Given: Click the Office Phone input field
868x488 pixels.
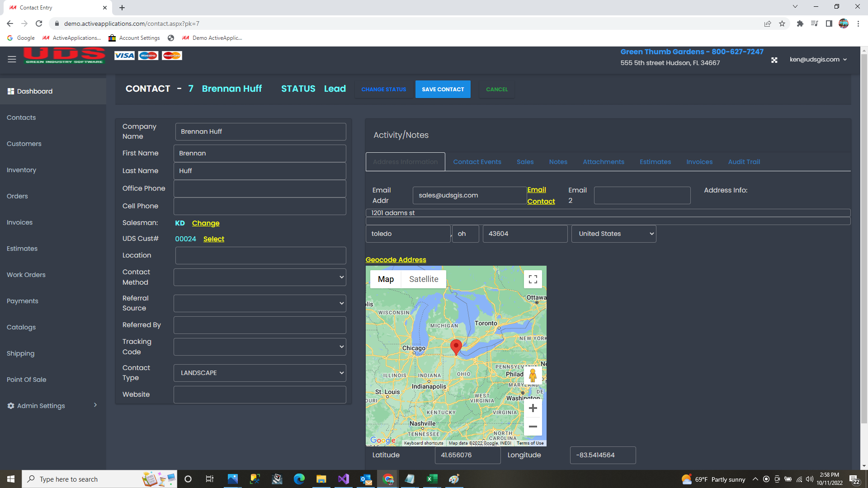Looking at the screenshot, I should pos(260,188).
